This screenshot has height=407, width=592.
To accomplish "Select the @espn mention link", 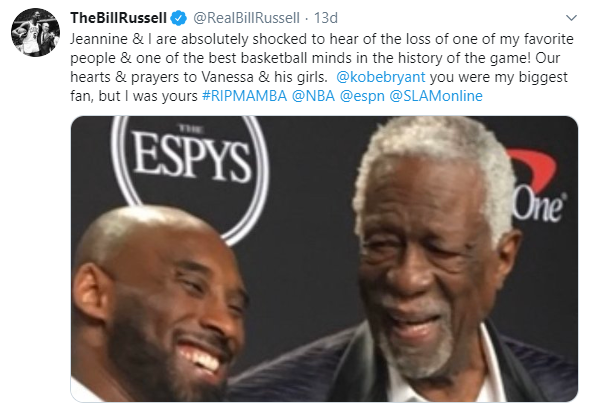I will pyautogui.click(x=362, y=96).
